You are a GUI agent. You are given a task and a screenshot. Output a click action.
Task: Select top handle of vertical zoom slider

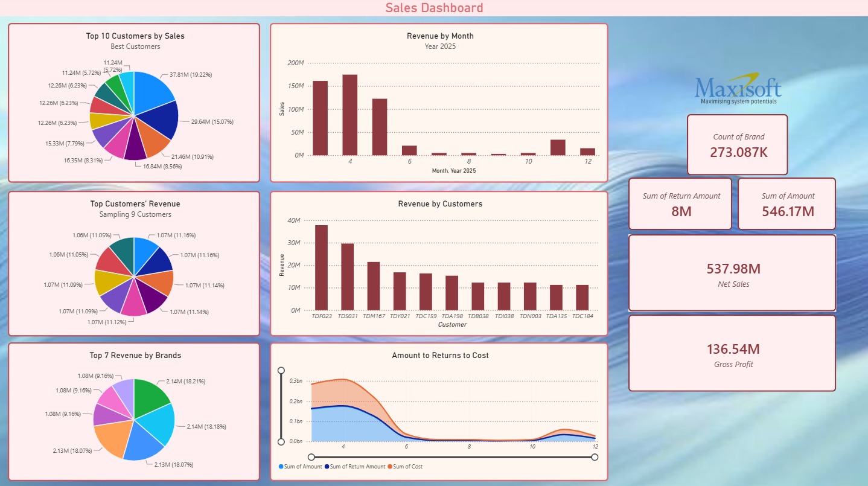(x=281, y=370)
